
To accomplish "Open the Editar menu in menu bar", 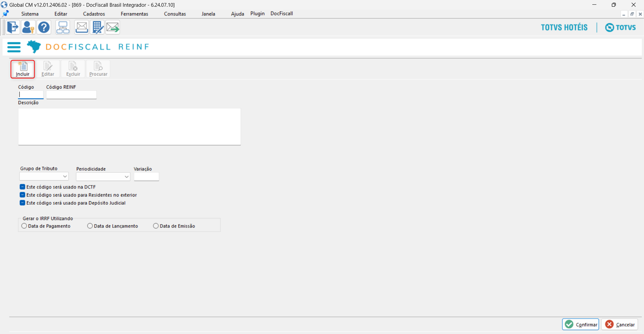I will [x=61, y=14].
